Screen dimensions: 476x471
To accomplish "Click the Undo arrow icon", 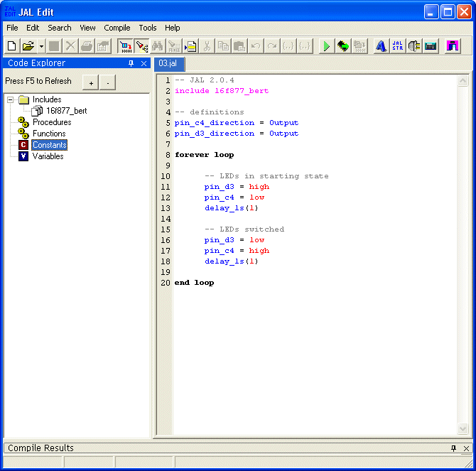I will [256, 46].
